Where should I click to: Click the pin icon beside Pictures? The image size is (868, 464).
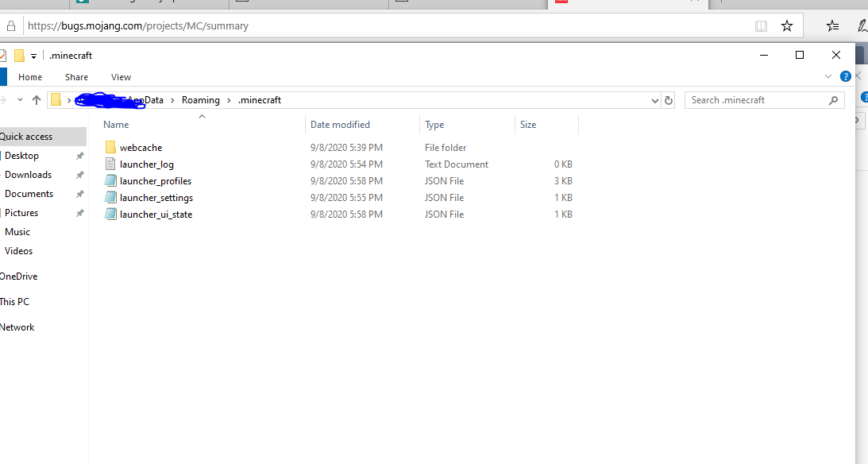pyautogui.click(x=79, y=213)
